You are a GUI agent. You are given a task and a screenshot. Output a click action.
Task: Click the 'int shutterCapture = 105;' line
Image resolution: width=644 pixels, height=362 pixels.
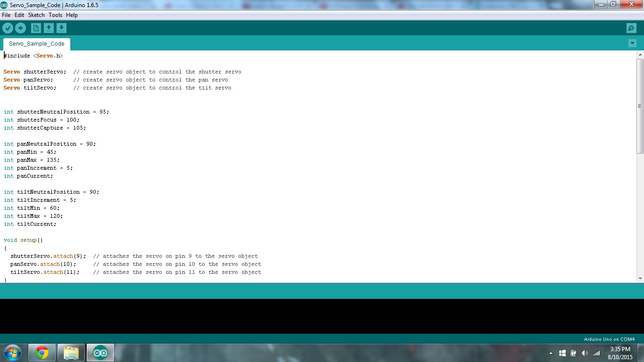45,128
